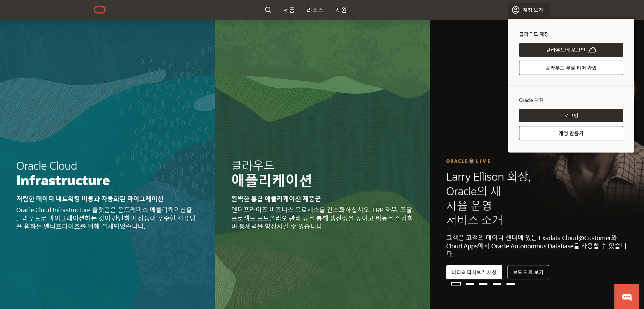Screen dimensions: 644x309
Task: Click the Larry Ellison 회장 headline
Action: point(488,198)
